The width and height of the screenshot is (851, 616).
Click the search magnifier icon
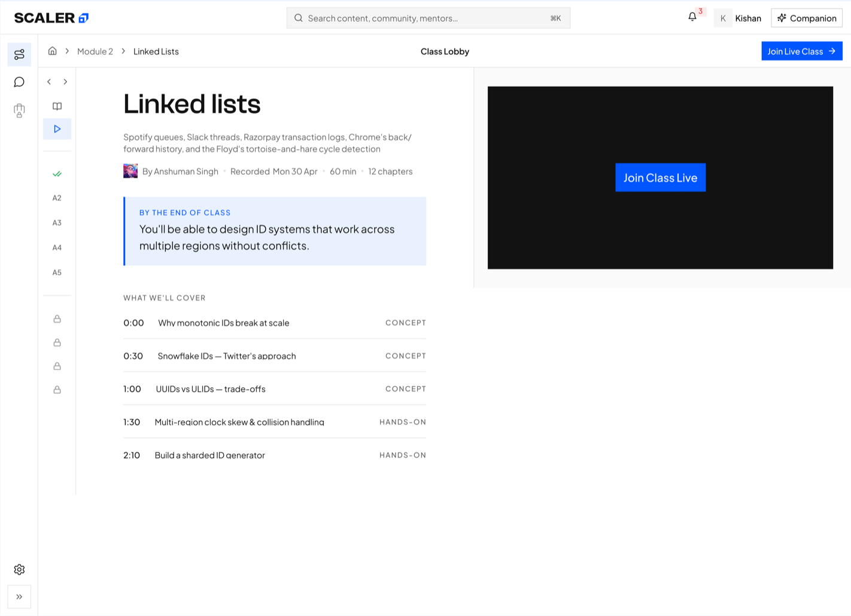tap(298, 18)
